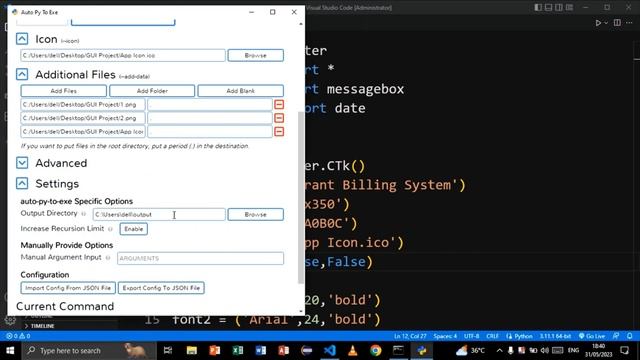The width and height of the screenshot is (640, 360).
Task: Remove the 2.png additional file row
Action: pyautogui.click(x=279, y=118)
